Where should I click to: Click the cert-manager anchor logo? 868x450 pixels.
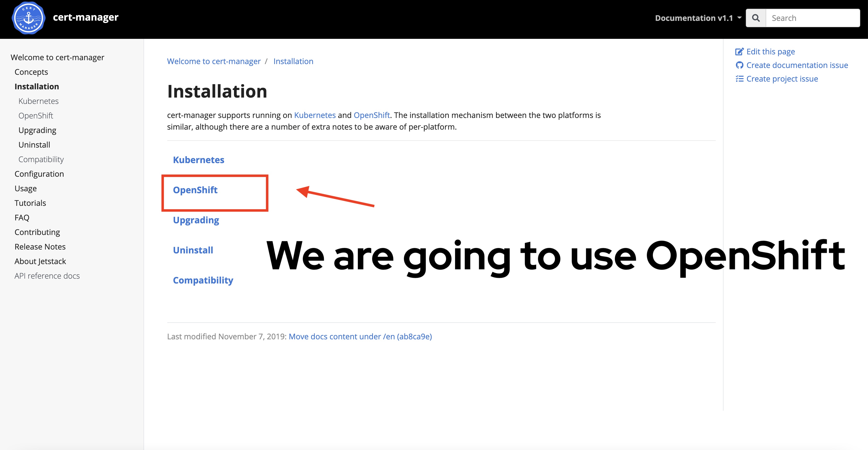click(29, 18)
